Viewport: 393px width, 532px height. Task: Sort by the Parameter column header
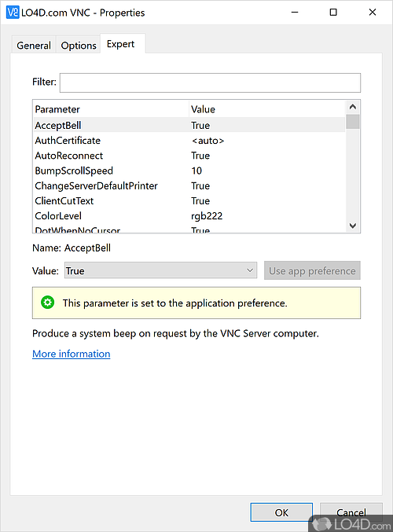pos(111,109)
